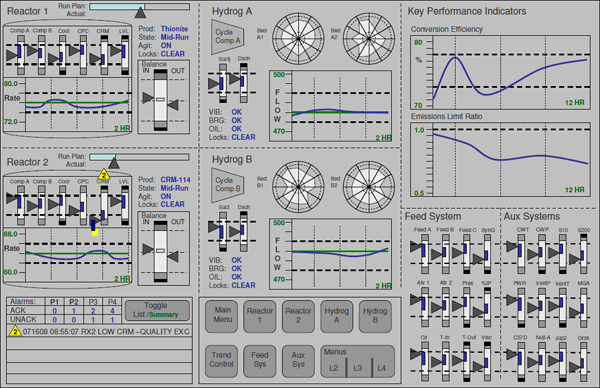Click P3 ACK alarm count 2

[x=93, y=311]
